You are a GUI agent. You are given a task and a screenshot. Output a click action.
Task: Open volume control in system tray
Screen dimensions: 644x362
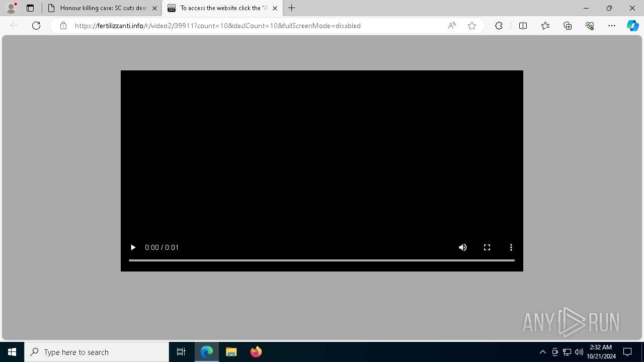point(579,352)
